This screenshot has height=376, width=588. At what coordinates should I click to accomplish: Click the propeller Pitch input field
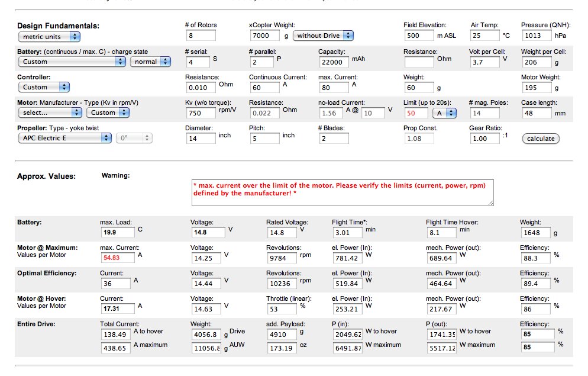[x=264, y=139]
